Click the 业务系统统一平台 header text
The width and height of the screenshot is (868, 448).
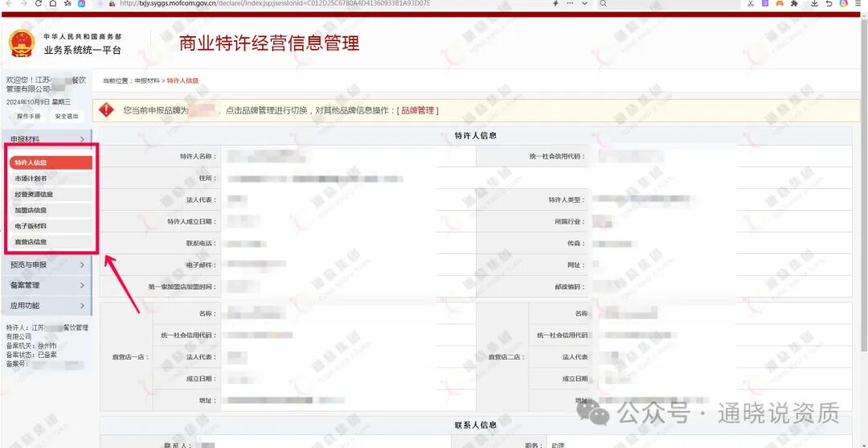click(82, 51)
